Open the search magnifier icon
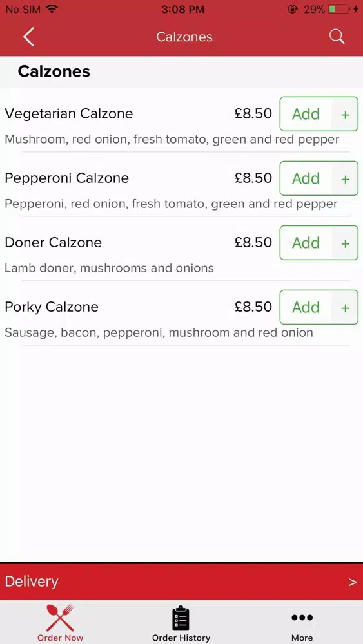This screenshot has height=644, width=363. [x=337, y=37]
